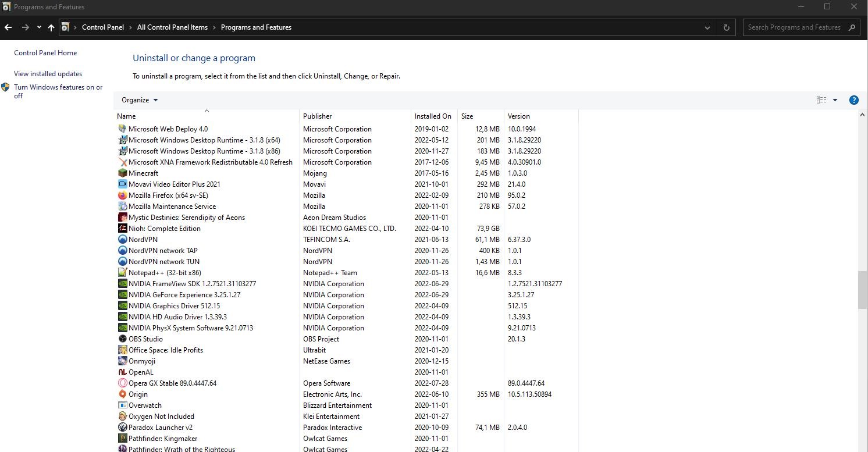Click Microsoft XNA Framework icon
The width and height of the screenshot is (868, 452).
pos(122,162)
